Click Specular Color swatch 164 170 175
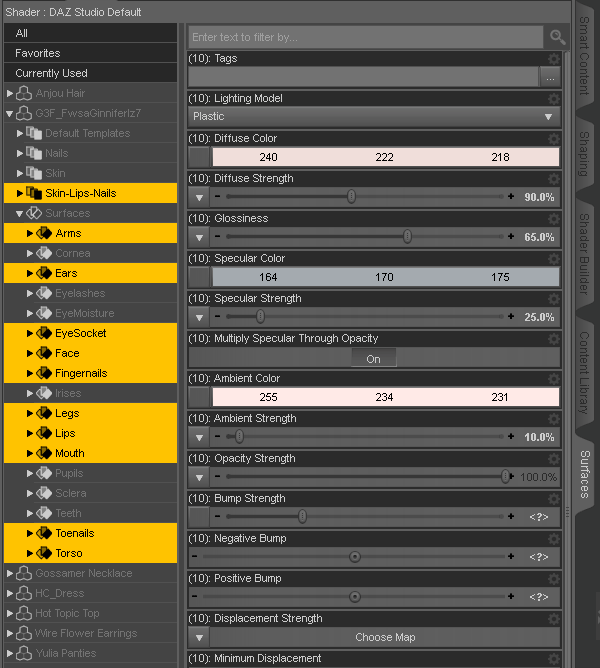 point(386,277)
